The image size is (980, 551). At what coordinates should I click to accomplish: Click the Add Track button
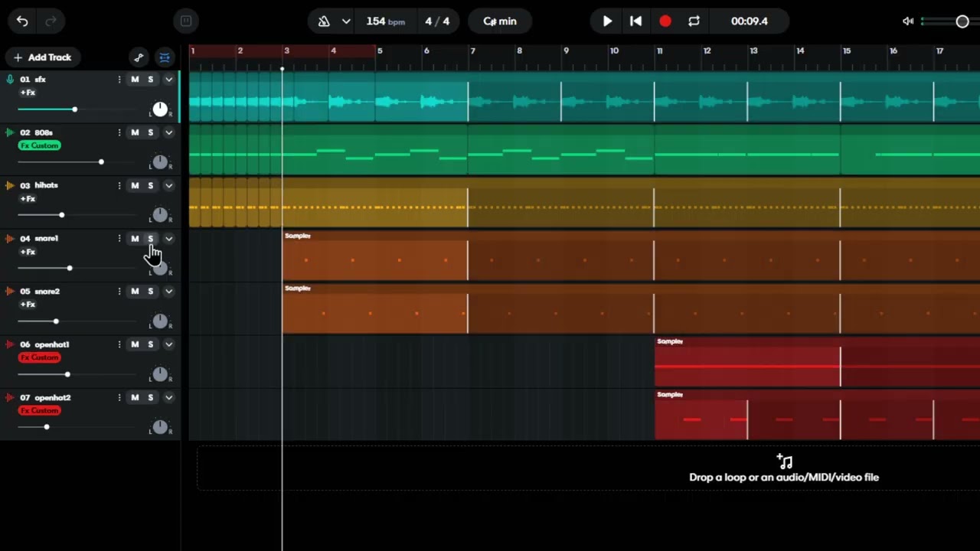[x=42, y=57]
